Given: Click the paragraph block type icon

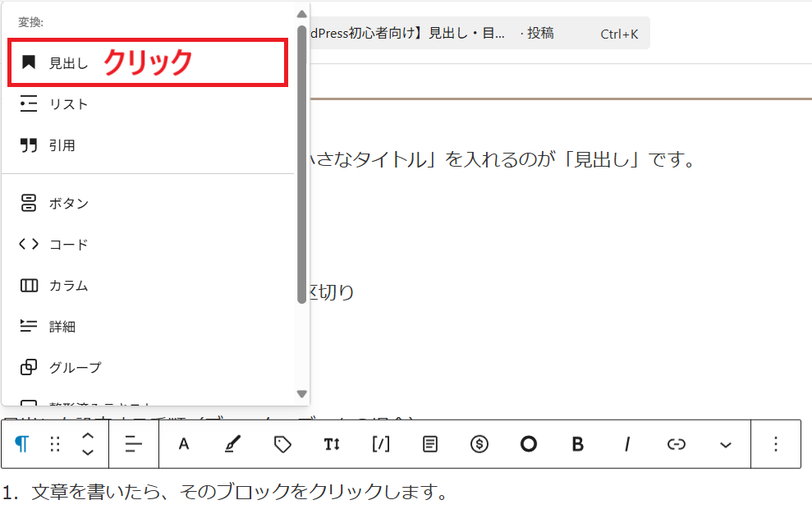Looking at the screenshot, I should pyautogui.click(x=22, y=444).
